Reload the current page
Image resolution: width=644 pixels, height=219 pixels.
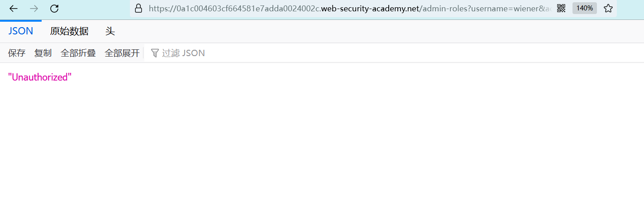pos(54,8)
